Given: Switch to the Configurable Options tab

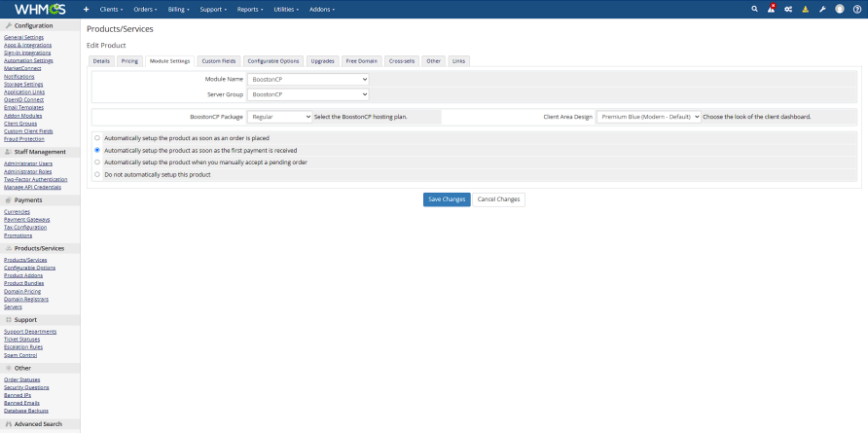Looking at the screenshot, I should 273,61.
